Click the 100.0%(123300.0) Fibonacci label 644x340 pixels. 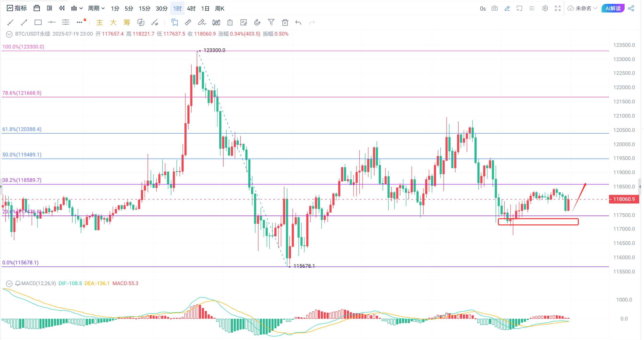[23, 47]
